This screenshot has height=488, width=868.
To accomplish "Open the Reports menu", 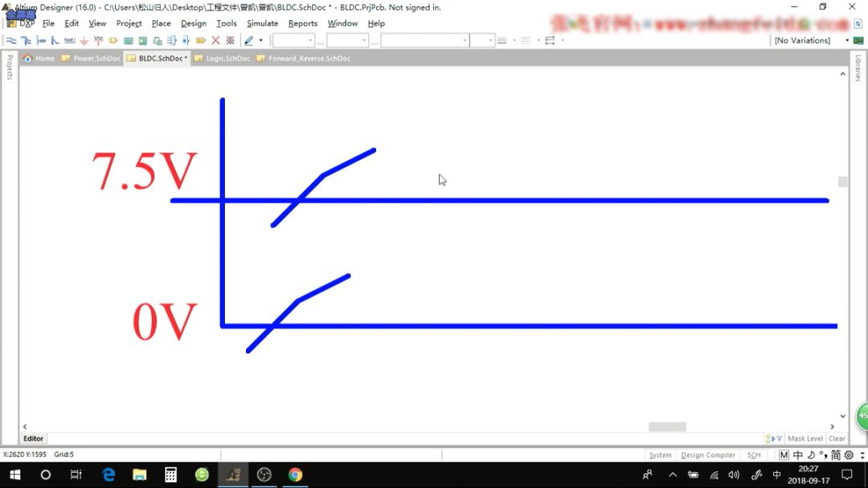I will (303, 23).
